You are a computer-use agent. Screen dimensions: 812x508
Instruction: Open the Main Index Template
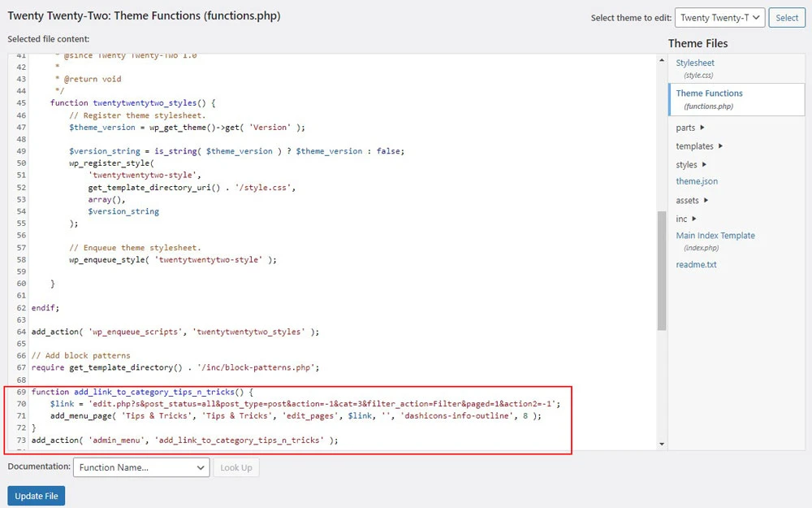715,235
